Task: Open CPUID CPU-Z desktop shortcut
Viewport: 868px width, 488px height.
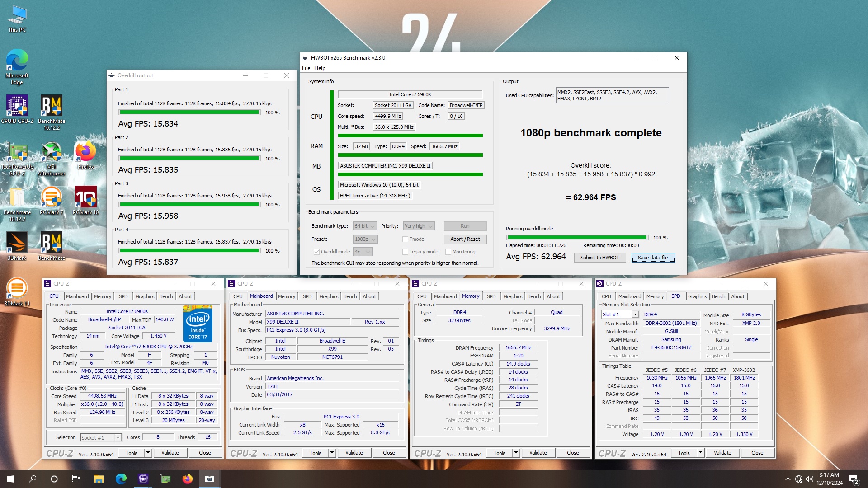Action: tap(17, 109)
